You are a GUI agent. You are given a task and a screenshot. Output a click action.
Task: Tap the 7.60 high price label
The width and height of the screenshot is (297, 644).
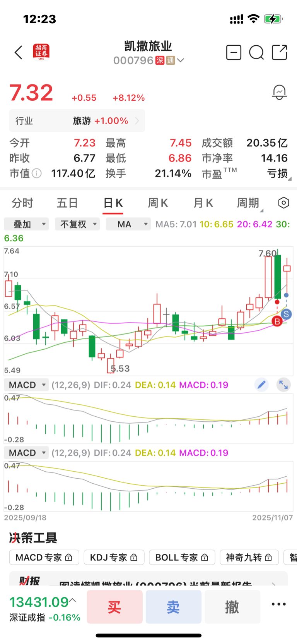coord(268,253)
